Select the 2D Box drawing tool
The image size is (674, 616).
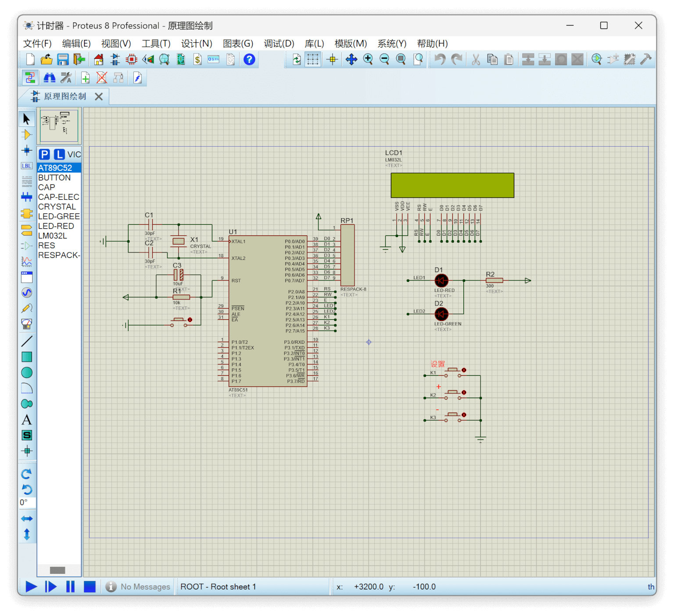point(27,357)
